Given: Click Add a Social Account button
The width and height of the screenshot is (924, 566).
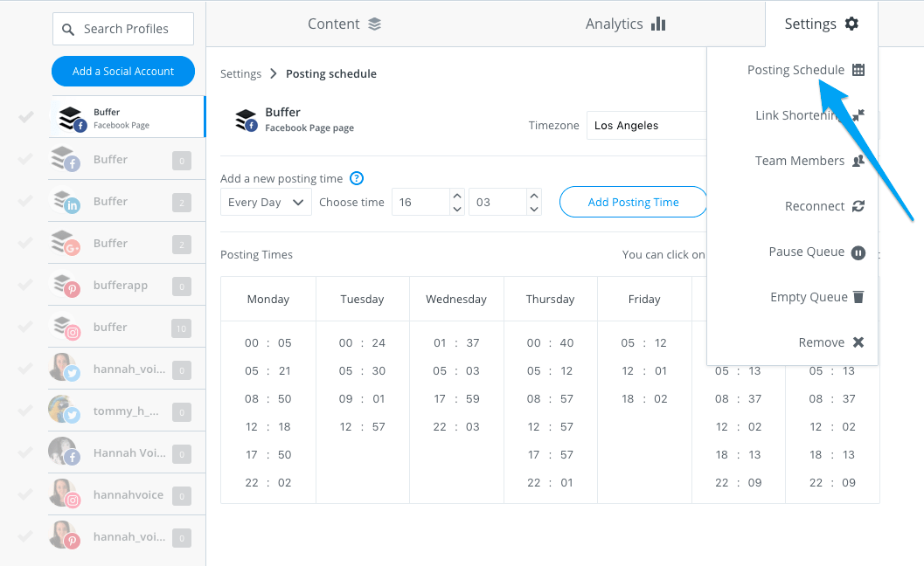Looking at the screenshot, I should tap(123, 72).
